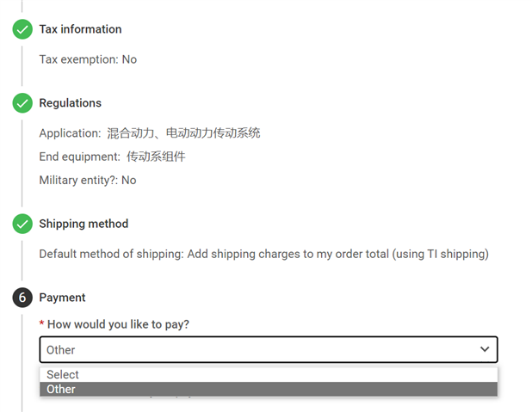Click the 'Tax exemption: No' summary text
532x412 pixels.
coord(88,59)
